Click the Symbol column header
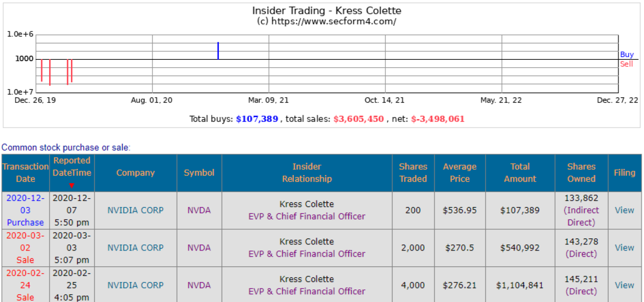Viewport: 644px width, 302px height. tap(199, 173)
